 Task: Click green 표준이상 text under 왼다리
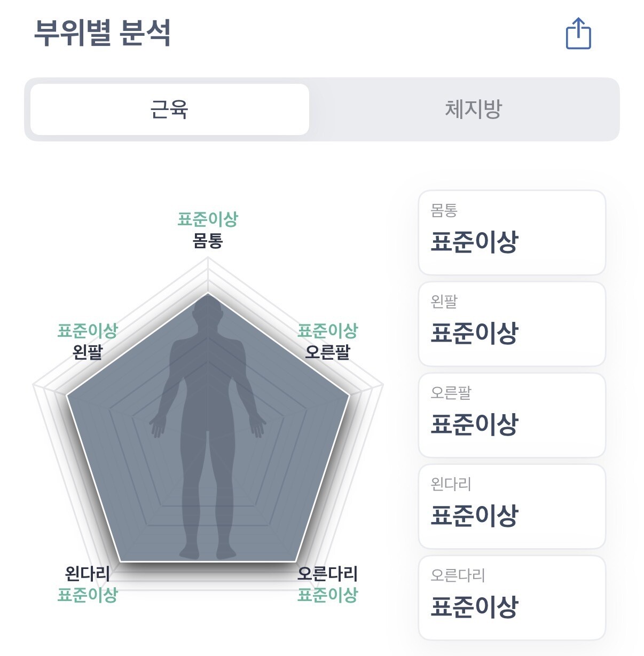88,595
